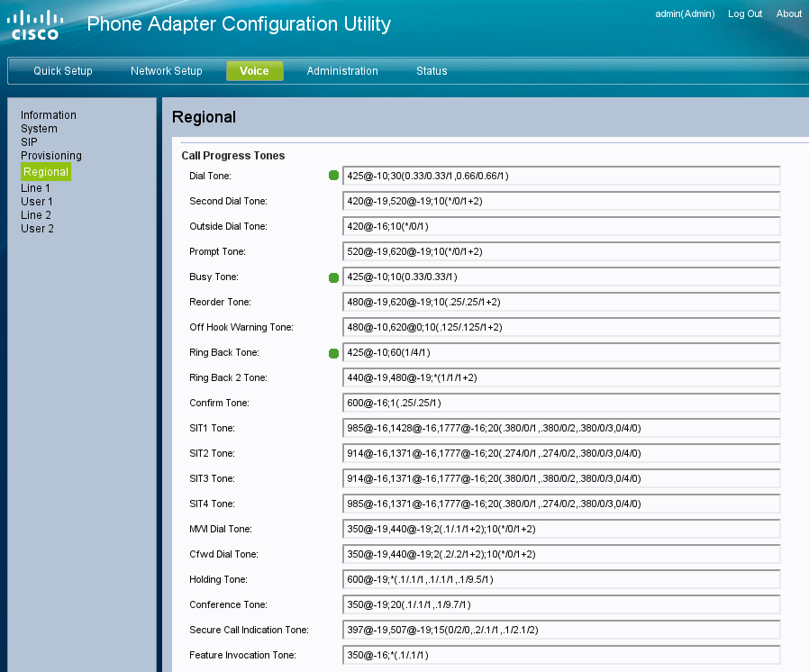Viewport: 809px width, 672px height.
Task: Select the Voice tab
Action: [x=254, y=71]
